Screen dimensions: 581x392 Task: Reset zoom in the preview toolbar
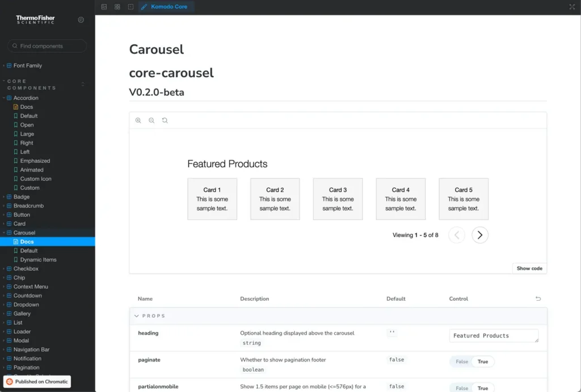[165, 120]
